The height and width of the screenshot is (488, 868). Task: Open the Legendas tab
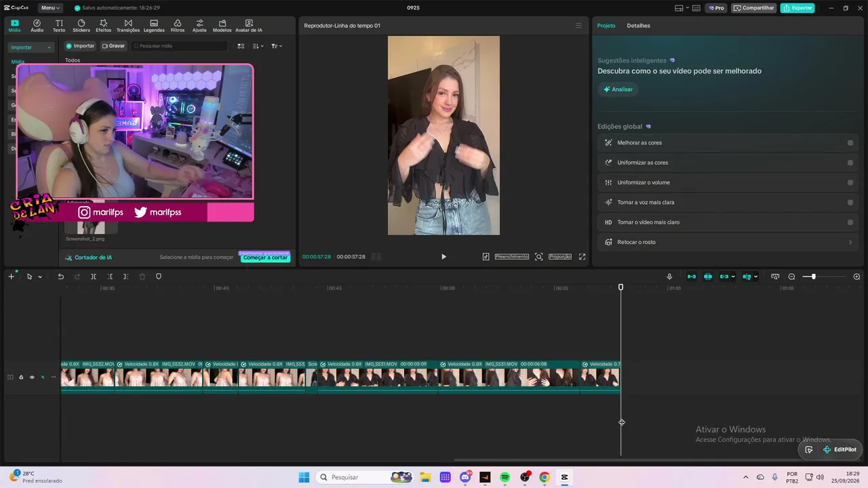154,26
